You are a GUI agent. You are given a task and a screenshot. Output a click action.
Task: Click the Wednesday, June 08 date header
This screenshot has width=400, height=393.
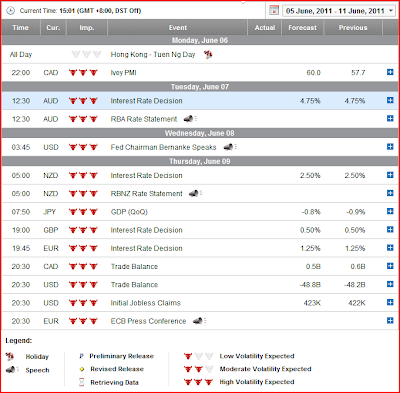click(200, 133)
